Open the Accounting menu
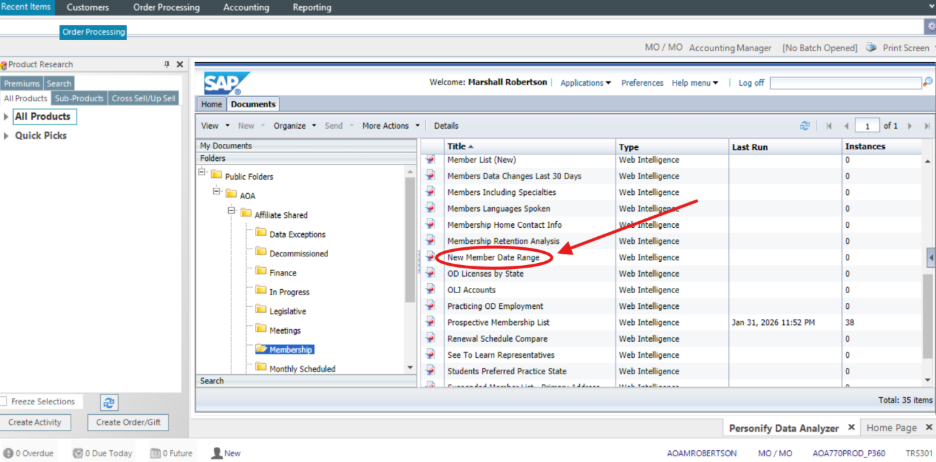The image size is (936, 462). (x=246, y=7)
